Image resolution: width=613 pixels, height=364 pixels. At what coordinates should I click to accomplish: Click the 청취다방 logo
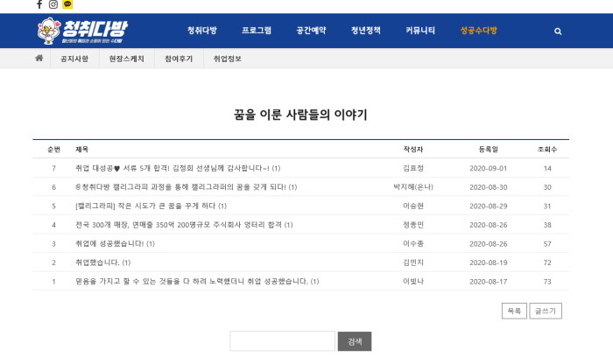point(82,31)
